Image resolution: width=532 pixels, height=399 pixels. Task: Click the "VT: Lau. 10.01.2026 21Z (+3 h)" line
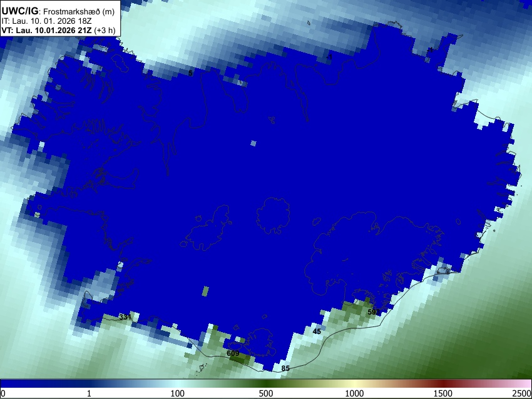pyautogui.click(x=58, y=30)
